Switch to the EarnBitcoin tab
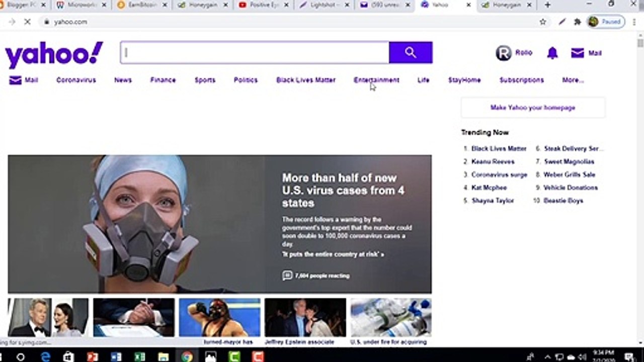The width and height of the screenshot is (644, 362). 142,5
